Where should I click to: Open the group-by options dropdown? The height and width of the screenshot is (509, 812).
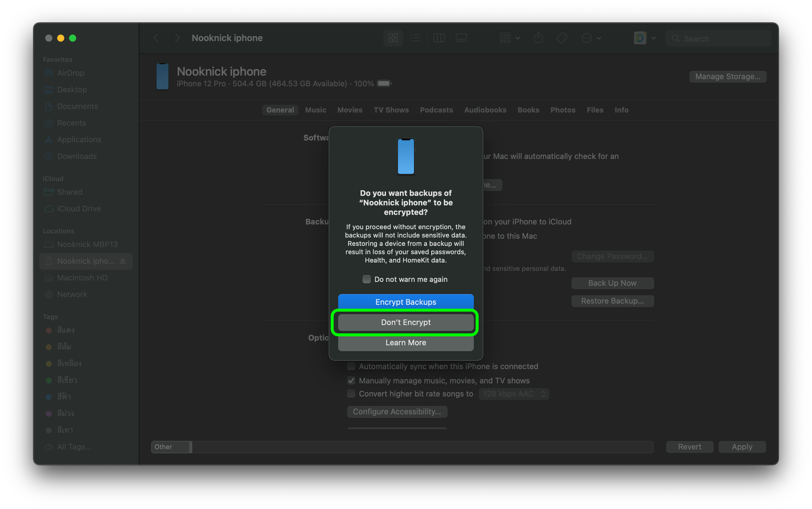point(510,38)
